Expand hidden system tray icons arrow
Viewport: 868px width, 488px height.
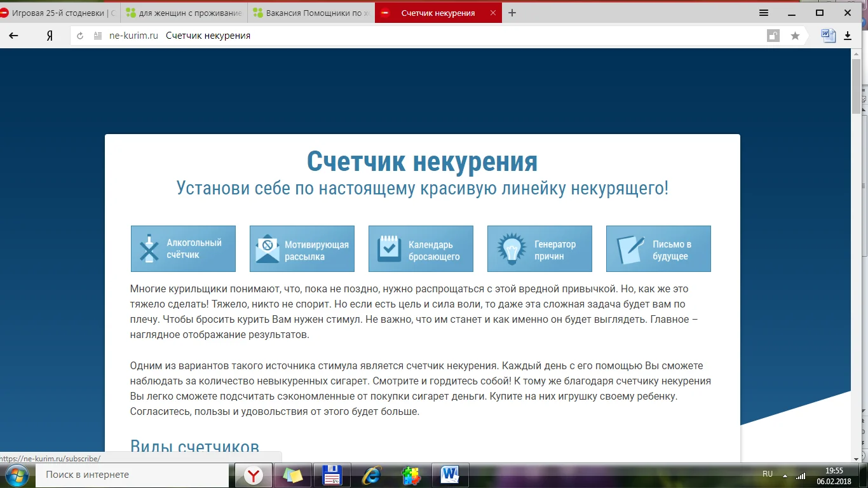pos(785,475)
